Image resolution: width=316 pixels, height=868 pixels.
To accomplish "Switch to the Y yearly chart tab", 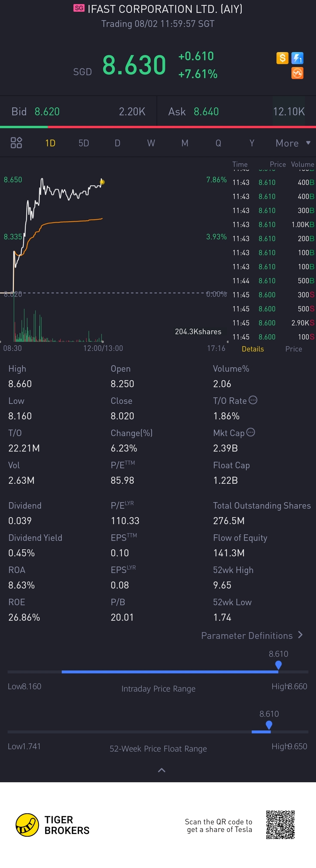I will [252, 143].
